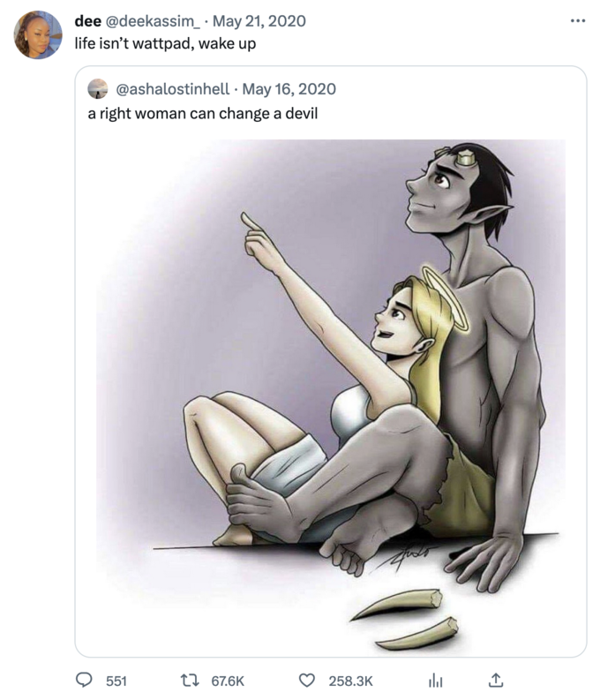The width and height of the screenshot is (600, 700).
Task: Open the May 16, 2020 quoted timestamp
Action: [x=289, y=89]
